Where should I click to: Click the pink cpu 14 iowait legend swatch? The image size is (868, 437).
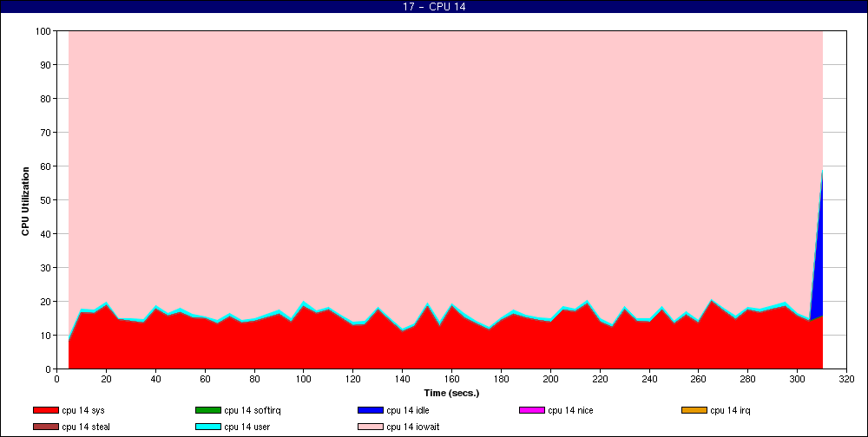click(x=371, y=427)
